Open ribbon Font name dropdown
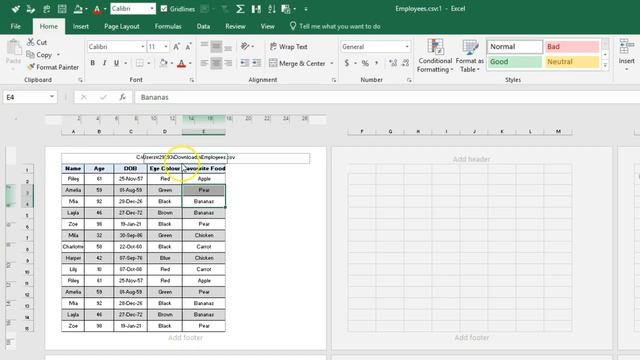Screen dimensions: 640x360 [142, 47]
